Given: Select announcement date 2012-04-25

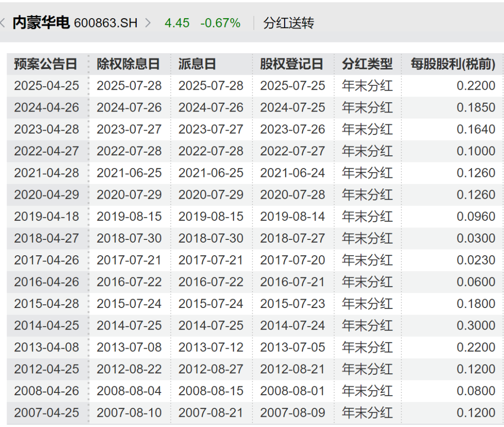Looking at the screenshot, I should 47,369.
